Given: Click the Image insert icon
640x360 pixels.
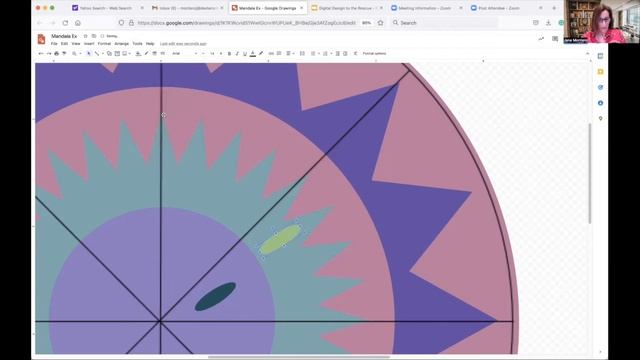Looking at the screenshot, I should (x=124, y=53).
